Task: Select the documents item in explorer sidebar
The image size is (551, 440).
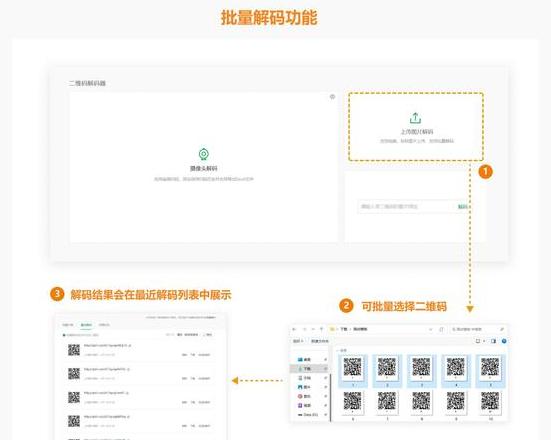Action: 308,378
